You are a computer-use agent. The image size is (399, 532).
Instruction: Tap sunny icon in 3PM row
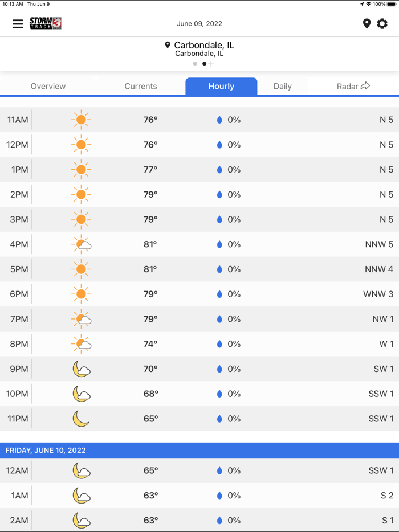[x=81, y=219]
